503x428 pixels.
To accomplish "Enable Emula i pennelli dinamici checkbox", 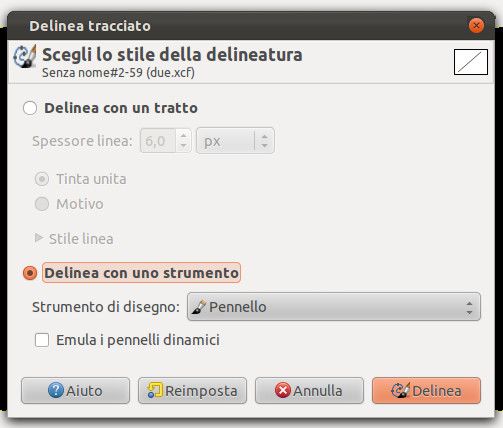I will pos(42,340).
